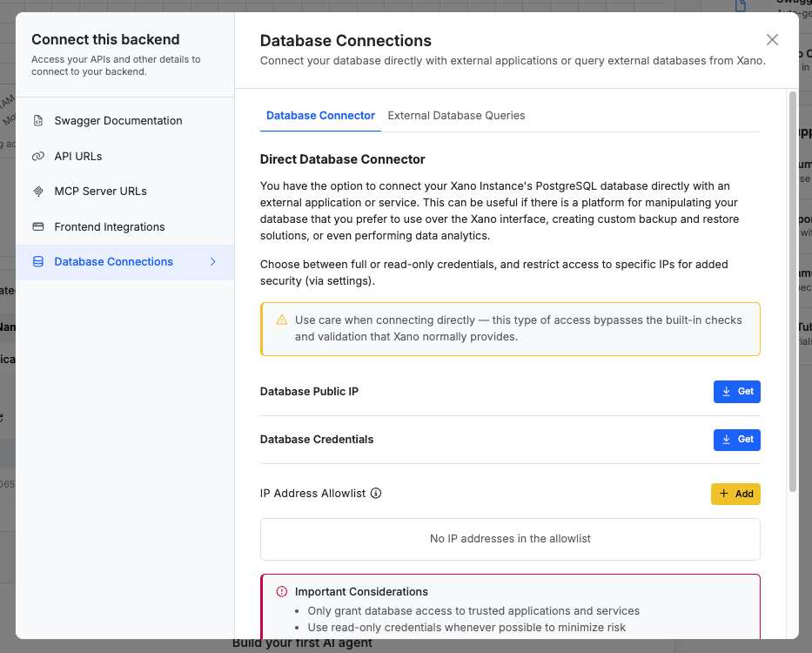812x653 pixels.
Task: Get the Database Public IP
Action: pos(737,391)
